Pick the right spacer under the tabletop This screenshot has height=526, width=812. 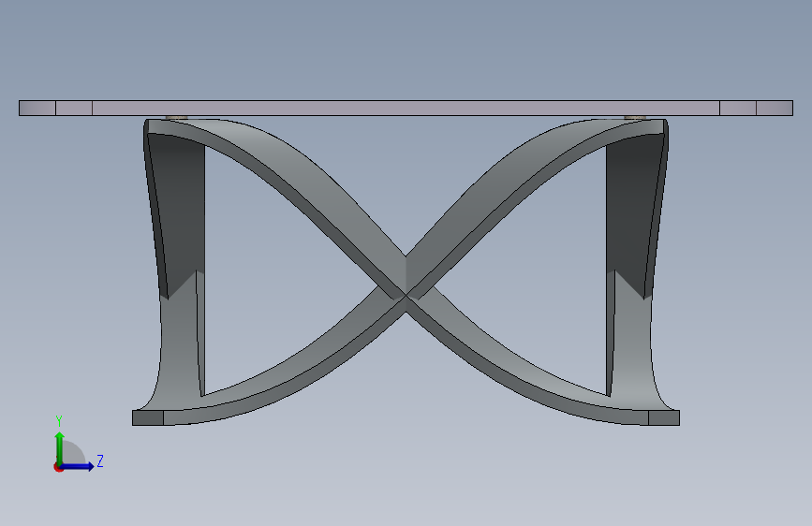(635, 118)
